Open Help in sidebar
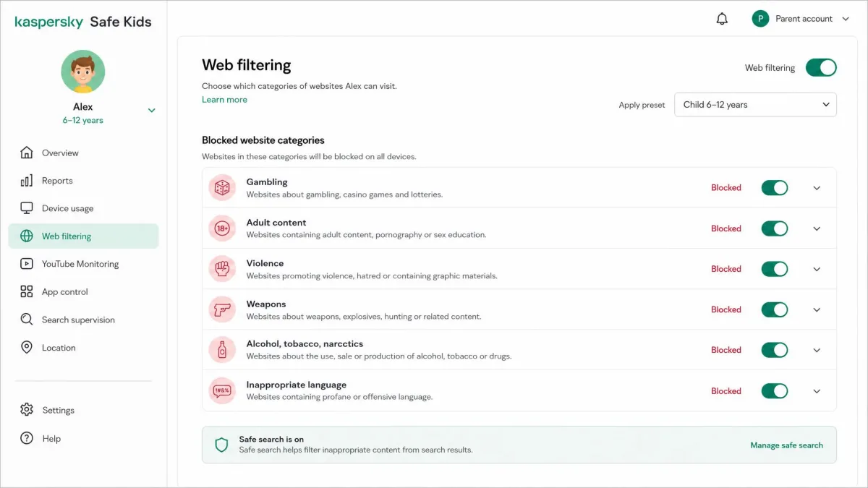The image size is (868, 488). click(x=83, y=438)
